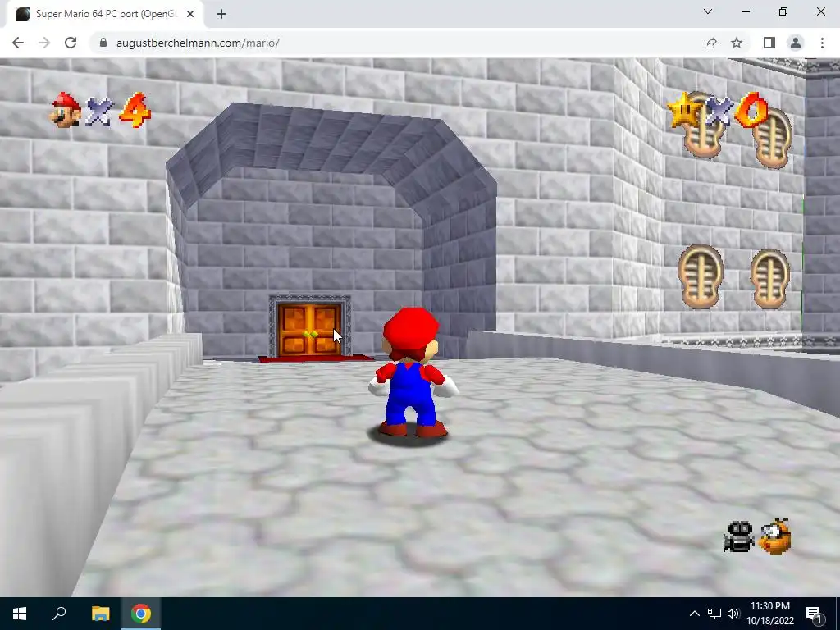Image resolution: width=840 pixels, height=630 pixels.
Task: Close the Chrome window
Action: (x=820, y=11)
